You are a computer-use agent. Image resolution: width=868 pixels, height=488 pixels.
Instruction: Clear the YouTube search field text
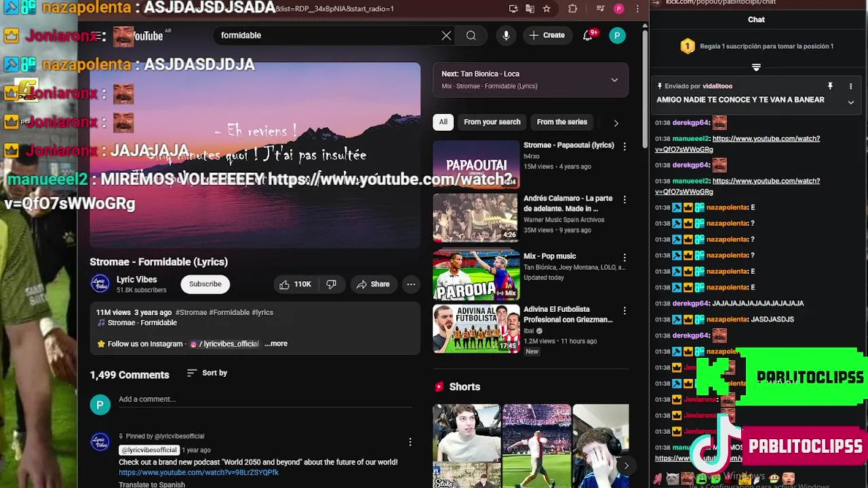[446, 35]
